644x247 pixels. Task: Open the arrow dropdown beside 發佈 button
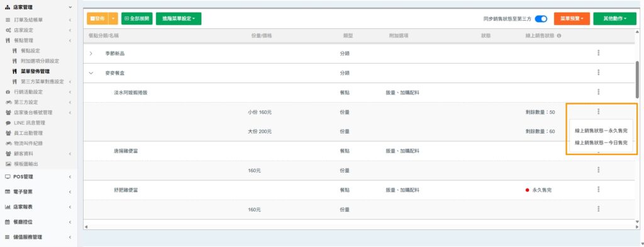tap(113, 18)
